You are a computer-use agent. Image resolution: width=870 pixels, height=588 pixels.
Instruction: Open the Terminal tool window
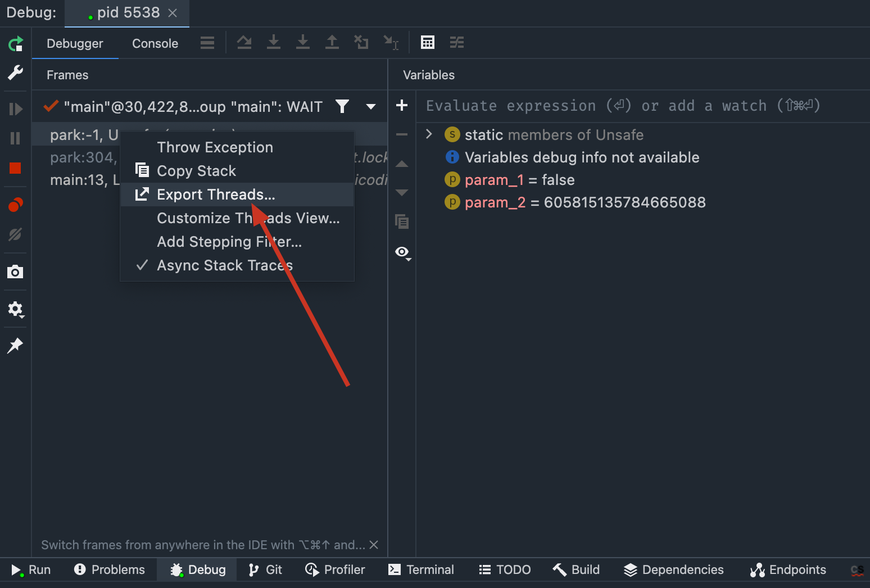tap(422, 570)
